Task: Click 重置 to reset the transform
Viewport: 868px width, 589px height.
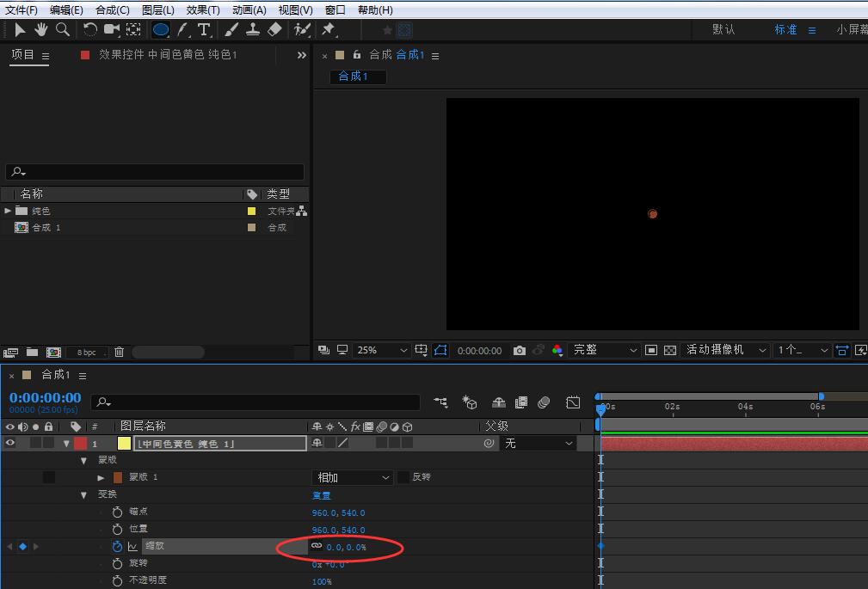Action: 321,495
